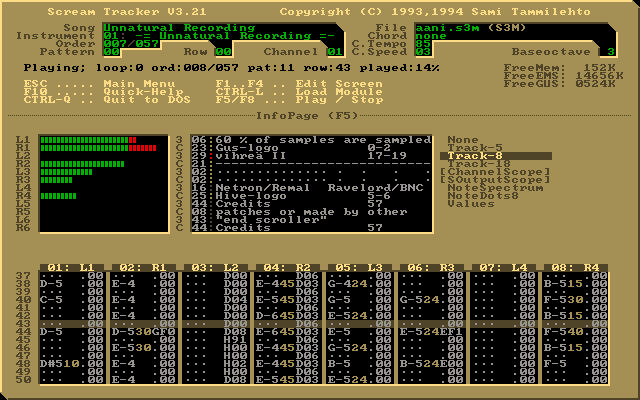Click the 'D04' effect in track 03 row 40
This screenshot has height=400, width=640.
pos(235,300)
